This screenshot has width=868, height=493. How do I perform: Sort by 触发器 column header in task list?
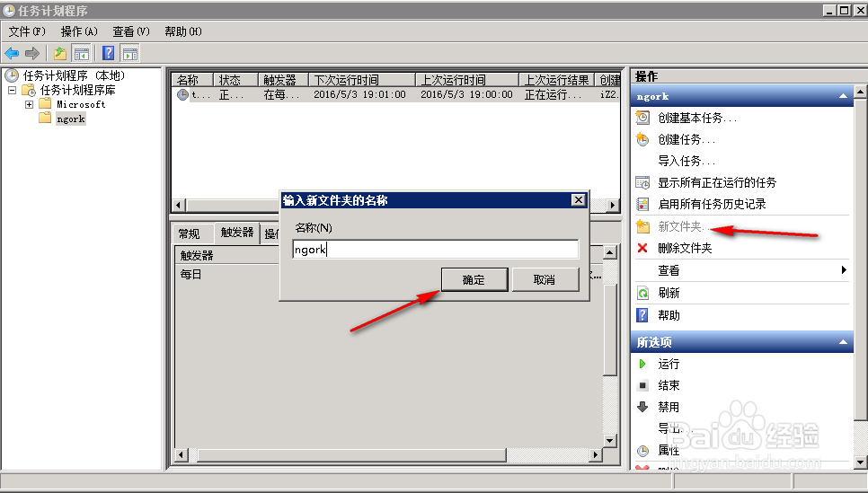click(x=283, y=80)
